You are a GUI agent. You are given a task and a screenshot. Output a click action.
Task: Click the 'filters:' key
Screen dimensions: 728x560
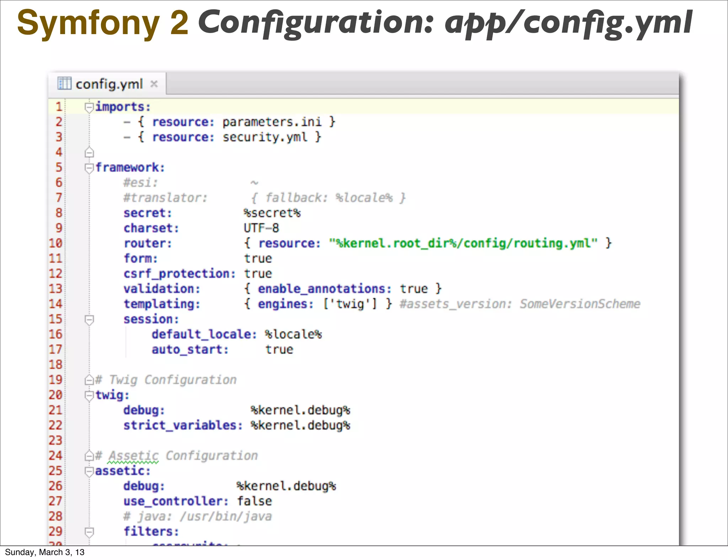point(151,532)
